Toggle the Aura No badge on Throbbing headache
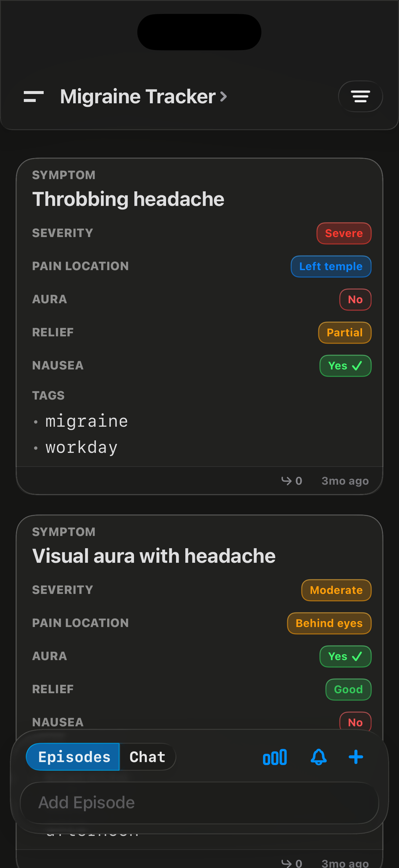The height and width of the screenshot is (868, 399). (x=355, y=299)
